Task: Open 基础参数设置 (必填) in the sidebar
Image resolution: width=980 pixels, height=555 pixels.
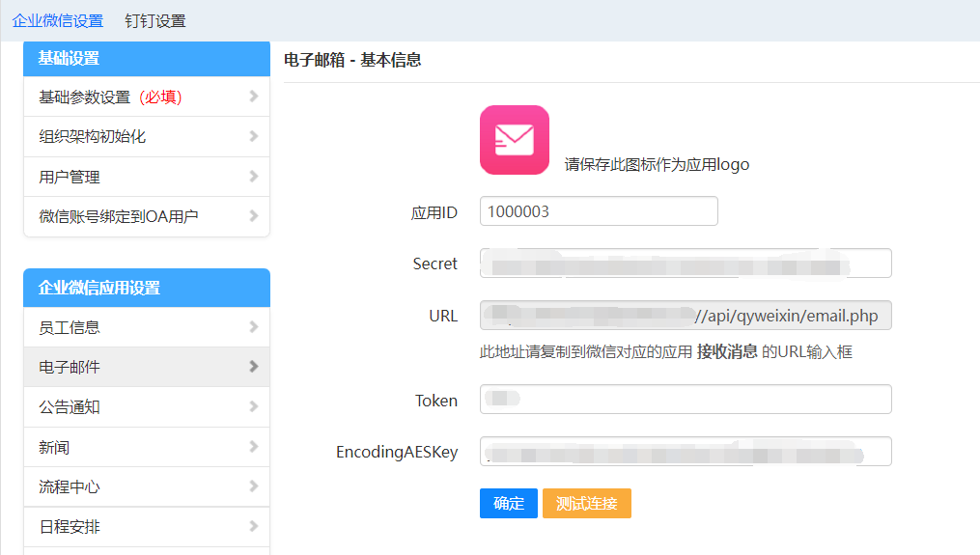Action: coord(110,97)
